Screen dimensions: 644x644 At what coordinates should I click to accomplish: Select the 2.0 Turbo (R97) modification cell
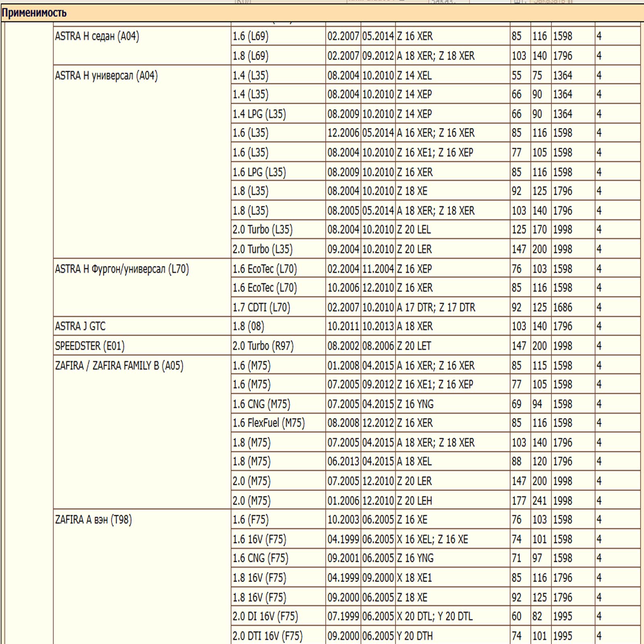point(263,346)
